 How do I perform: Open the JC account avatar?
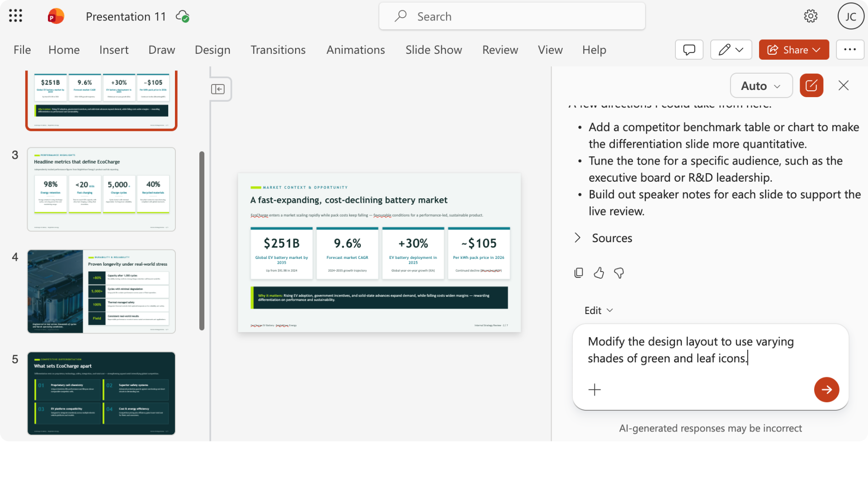click(851, 16)
